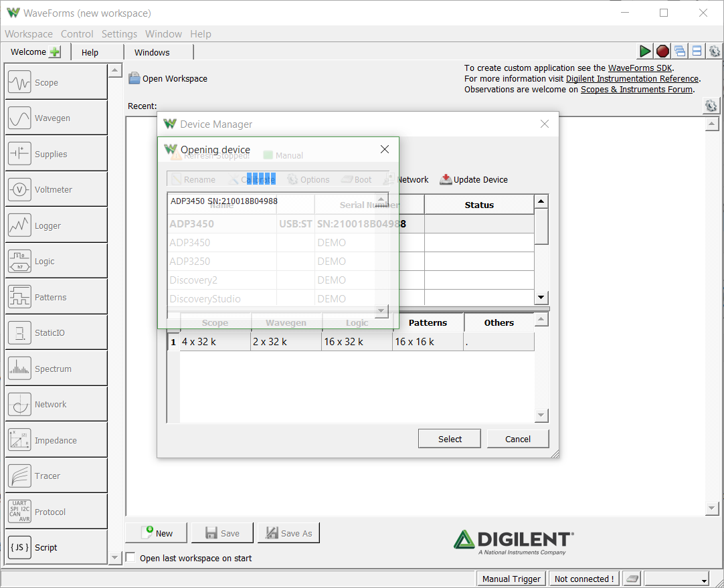Click the Opening device progress bar
Viewport: 724px width, 588px height.
pos(278,179)
